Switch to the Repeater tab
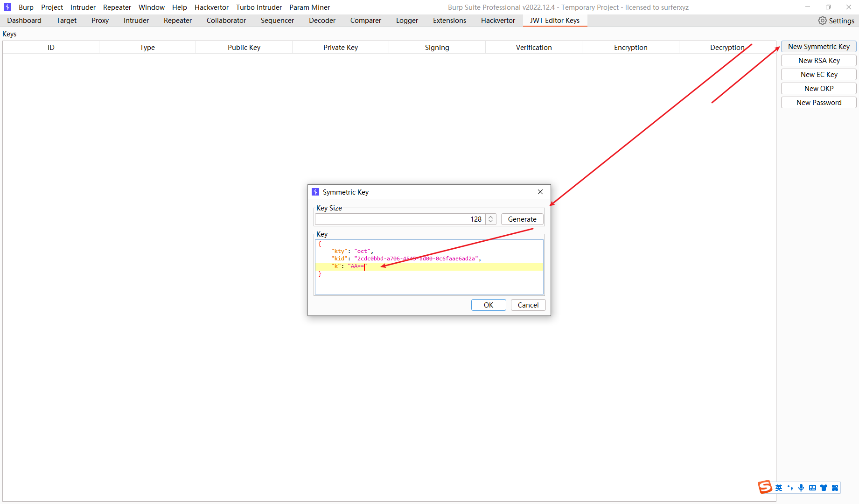859x504 pixels. pos(178,21)
